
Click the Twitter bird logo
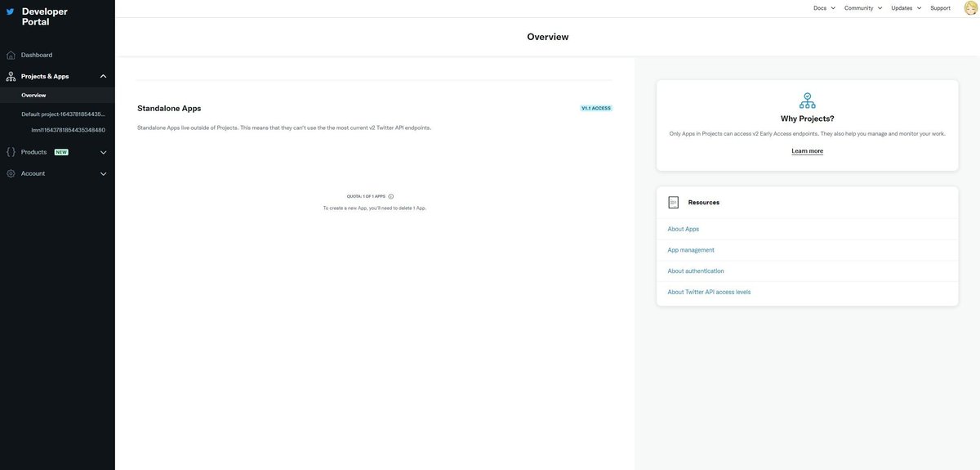pyautogui.click(x=11, y=12)
